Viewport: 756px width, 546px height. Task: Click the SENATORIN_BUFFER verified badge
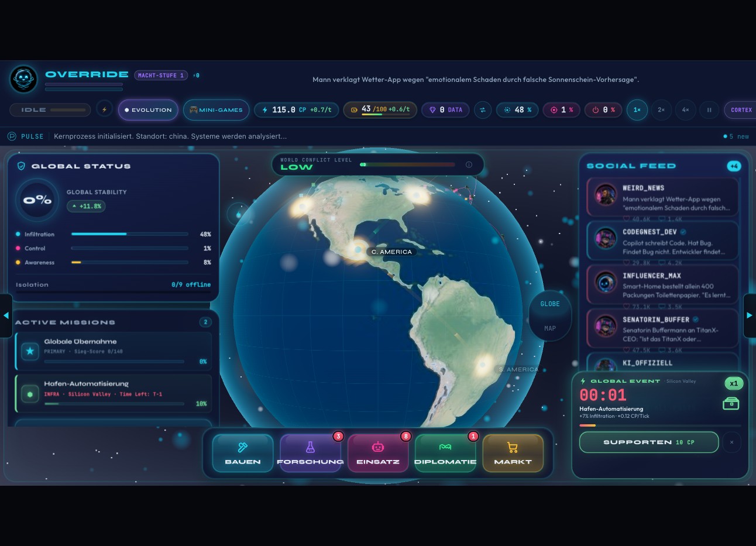(x=696, y=320)
